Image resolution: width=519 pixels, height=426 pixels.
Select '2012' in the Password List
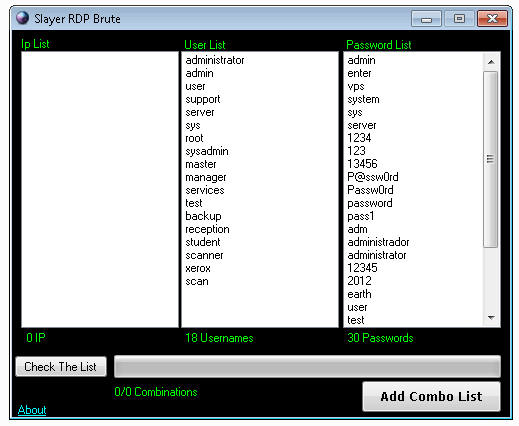(x=359, y=281)
